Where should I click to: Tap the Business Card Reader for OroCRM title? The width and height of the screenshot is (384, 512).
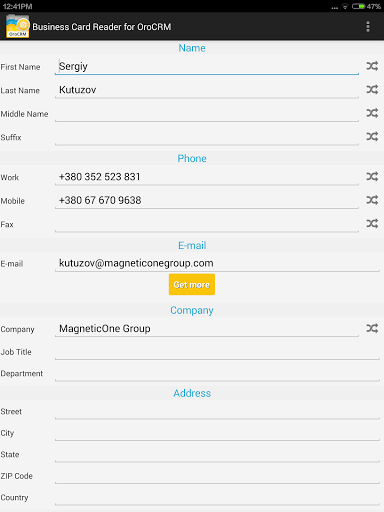point(102,27)
